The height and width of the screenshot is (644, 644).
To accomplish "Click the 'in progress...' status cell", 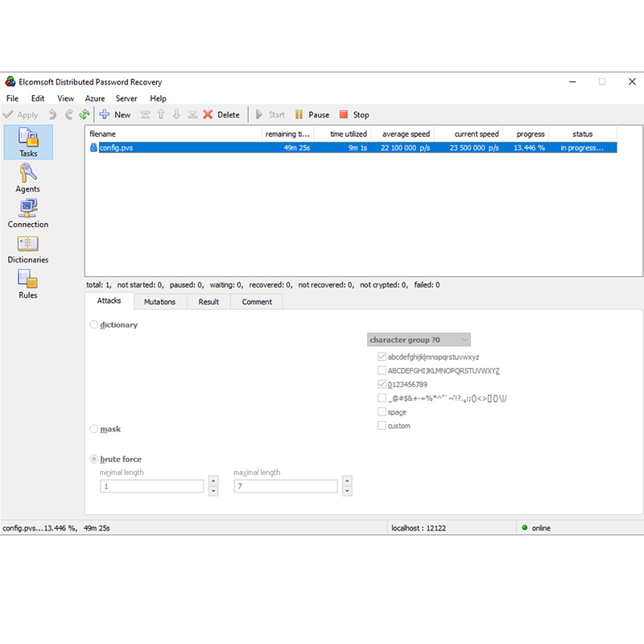I will coord(582,148).
